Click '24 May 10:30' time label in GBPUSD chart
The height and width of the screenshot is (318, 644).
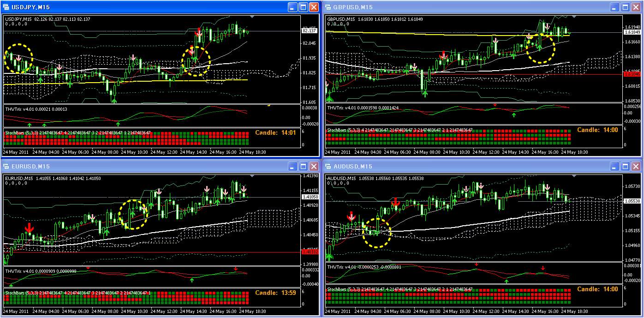click(x=457, y=151)
